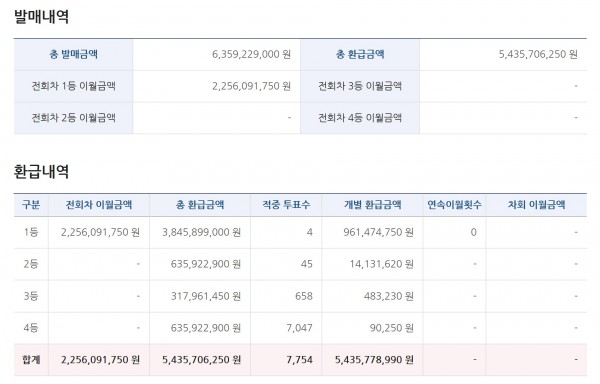The height and width of the screenshot is (384, 600).
Task: Click the 적중 투표수 column header
Action: coord(286,205)
